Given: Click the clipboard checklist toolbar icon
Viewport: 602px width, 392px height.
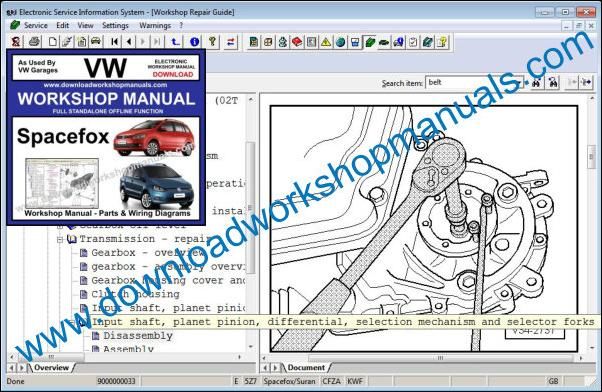Looking at the screenshot, I should point(413,42).
